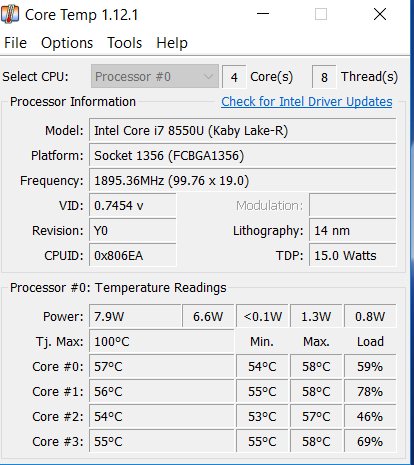Close the Core Temp window

point(380,14)
